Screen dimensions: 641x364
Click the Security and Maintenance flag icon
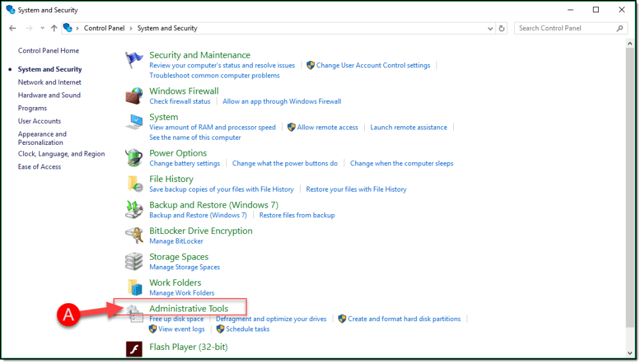134,60
